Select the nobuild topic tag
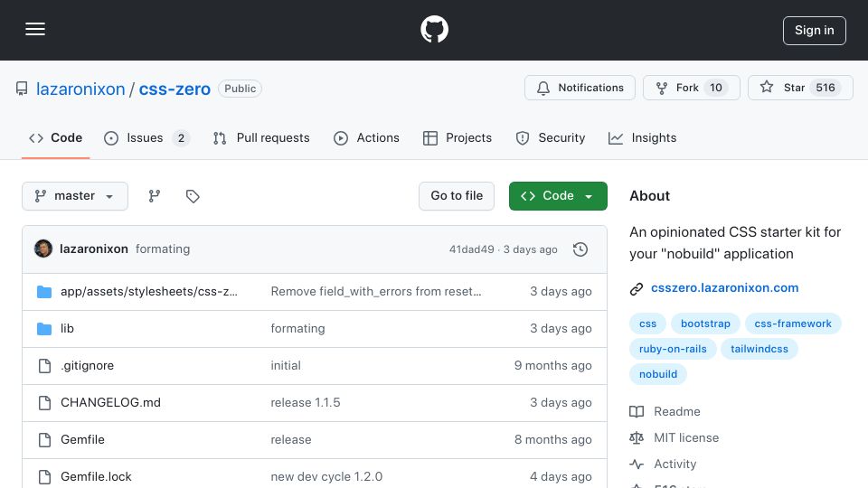Image resolution: width=868 pixels, height=488 pixels. (x=658, y=374)
